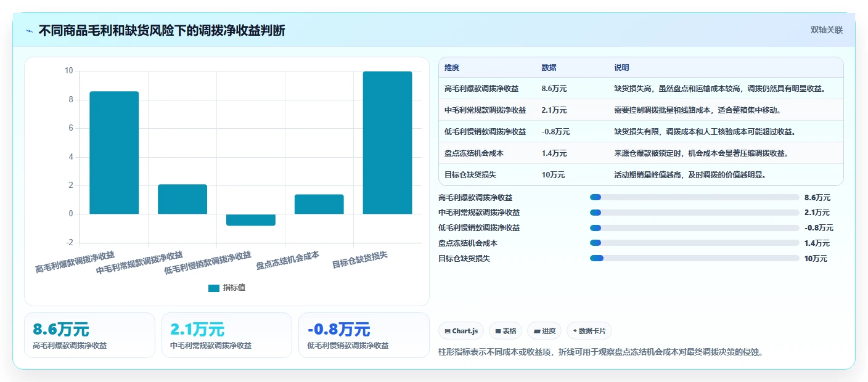Viewport: 868px width, 382px height.
Task: Open the 2.1万元 data card
Action: coord(226,335)
